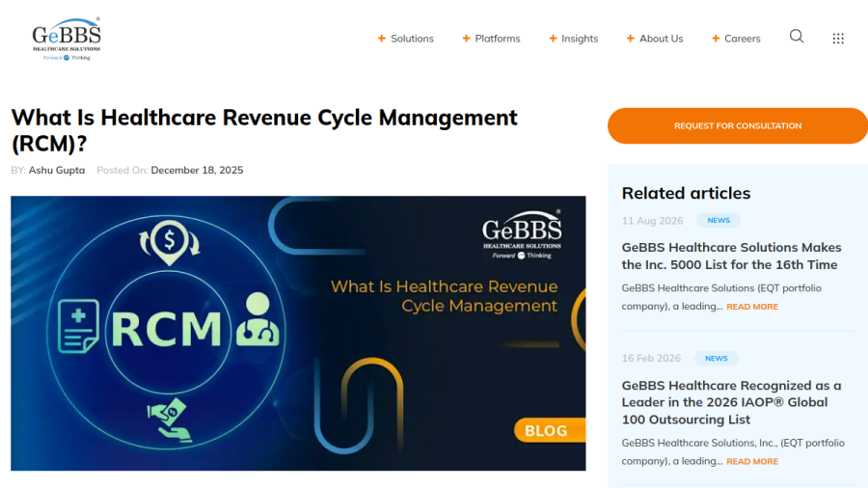
Task: Open the Inc. 5000 List article
Action: (731, 256)
